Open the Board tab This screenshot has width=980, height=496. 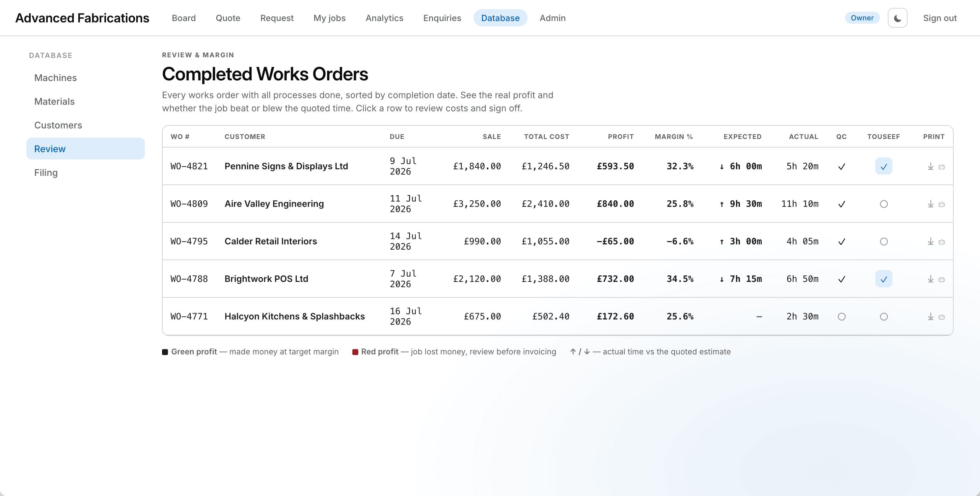tap(184, 18)
